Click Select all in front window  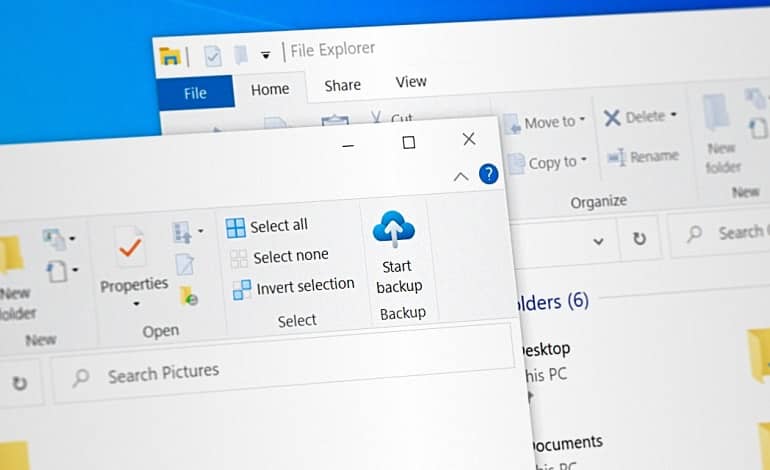(x=267, y=226)
